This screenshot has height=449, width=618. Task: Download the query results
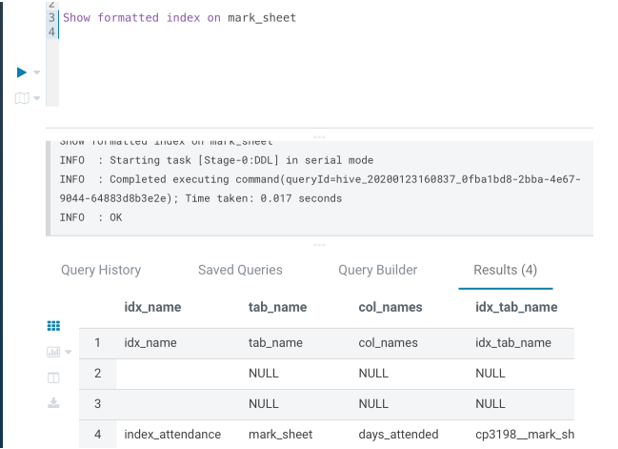(x=54, y=403)
